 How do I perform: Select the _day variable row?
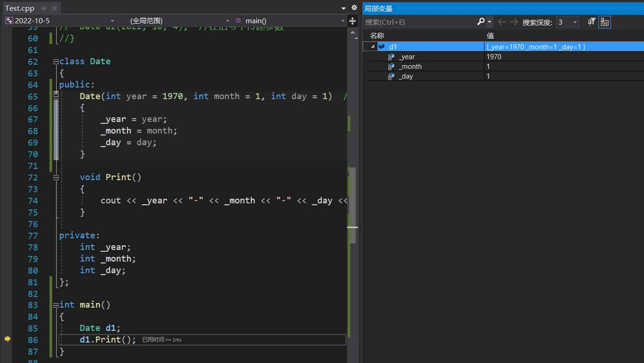click(506, 76)
